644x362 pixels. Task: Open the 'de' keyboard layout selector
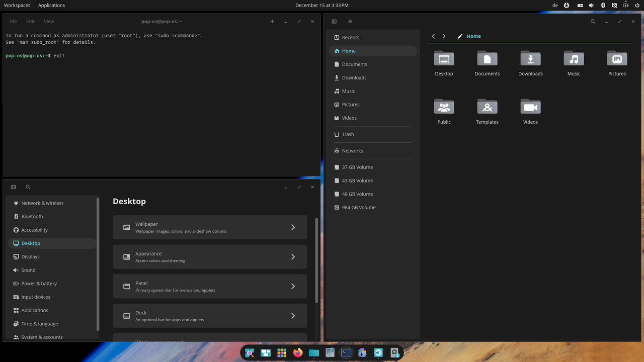click(555, 5)
